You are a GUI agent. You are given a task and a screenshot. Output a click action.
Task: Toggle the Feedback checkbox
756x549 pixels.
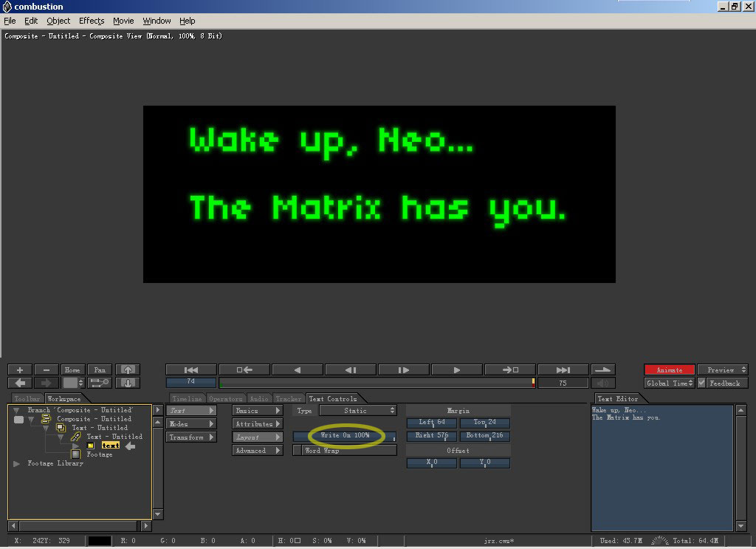click(x=702, y=383)
